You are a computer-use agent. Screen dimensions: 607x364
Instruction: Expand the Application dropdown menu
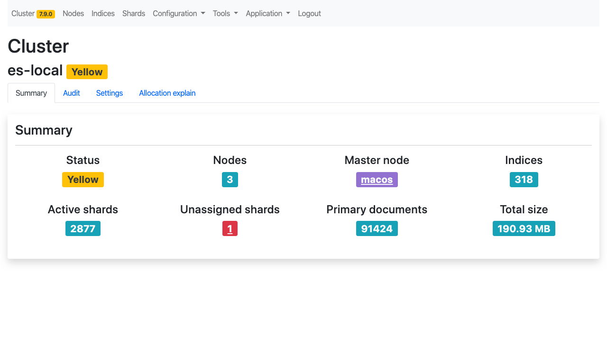(x=268, y=14)
